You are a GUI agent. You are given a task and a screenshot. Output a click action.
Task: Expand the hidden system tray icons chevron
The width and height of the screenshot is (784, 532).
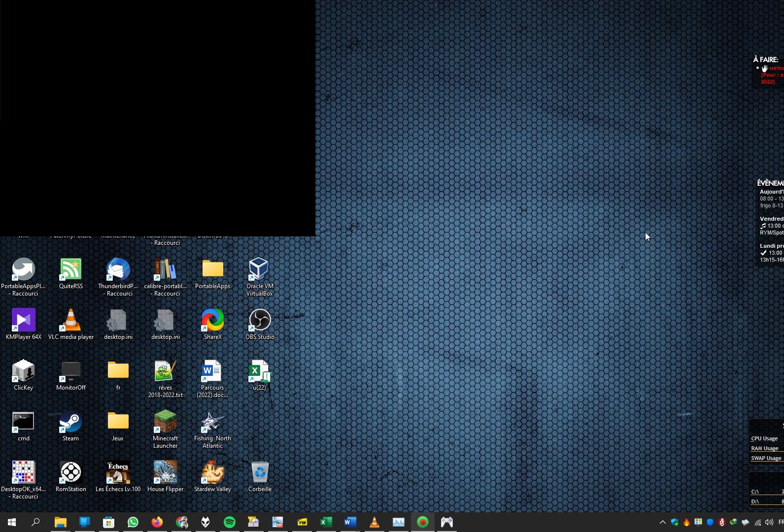coord(663,522)
